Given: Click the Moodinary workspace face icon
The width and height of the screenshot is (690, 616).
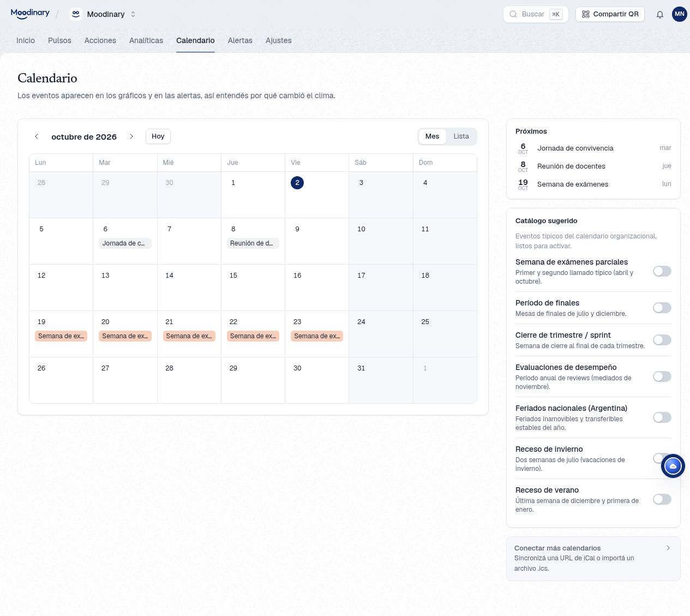Looking at the screenshot, I should click(76, 14).
